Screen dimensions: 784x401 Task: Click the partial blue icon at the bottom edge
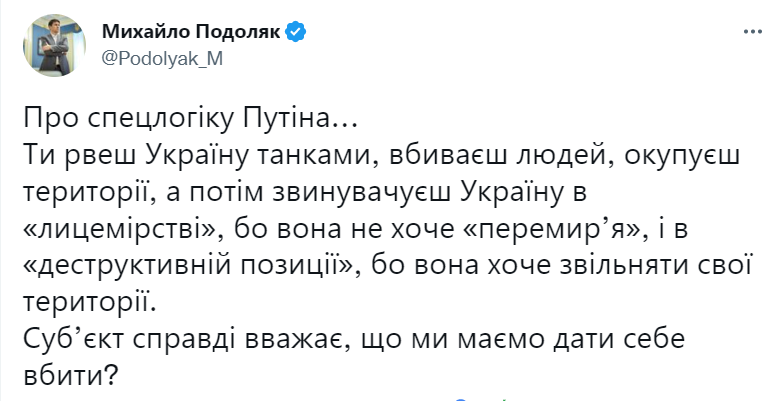click(x=462, y=399)
